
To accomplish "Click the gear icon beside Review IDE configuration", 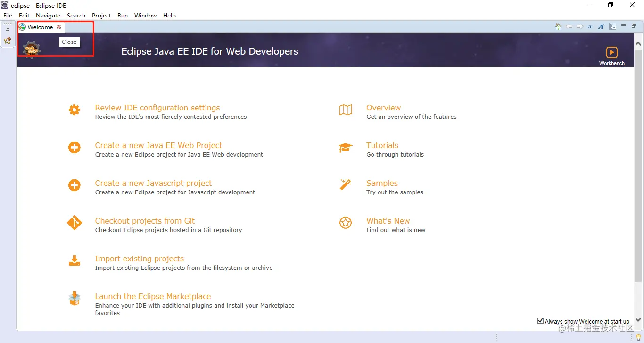I will [x=74, y=110].
